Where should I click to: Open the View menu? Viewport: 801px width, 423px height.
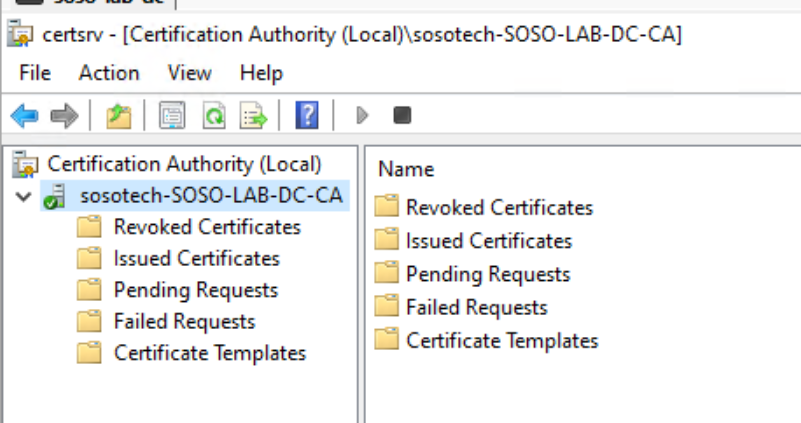[x=189, y=73]
